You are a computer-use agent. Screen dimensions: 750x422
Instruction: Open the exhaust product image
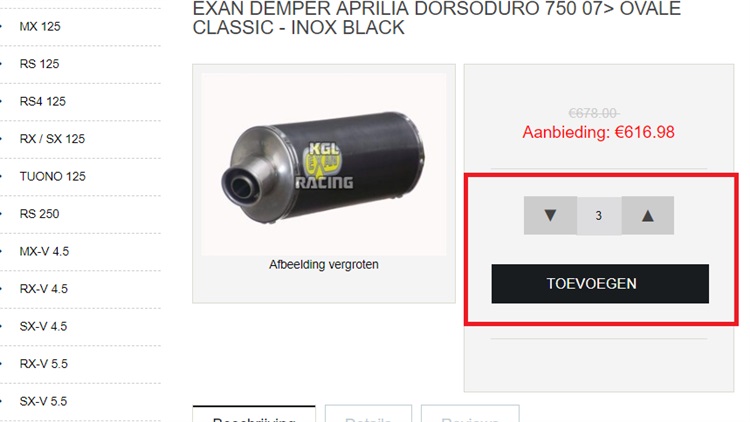[x=324, y=164]
